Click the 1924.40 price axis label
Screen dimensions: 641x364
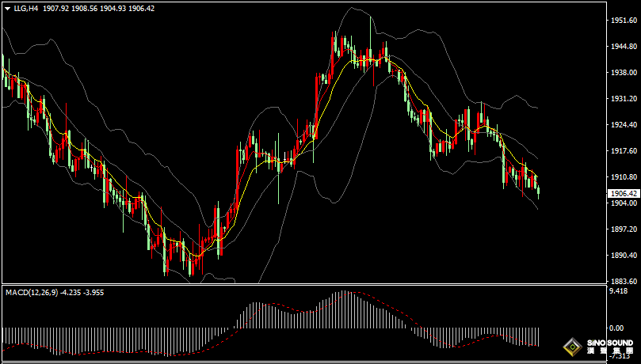click(x=621, y=125)
